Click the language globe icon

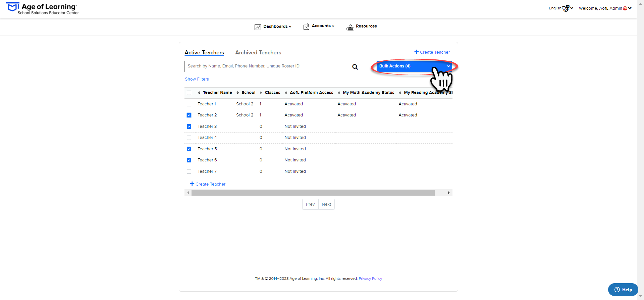tap(566, 8)
